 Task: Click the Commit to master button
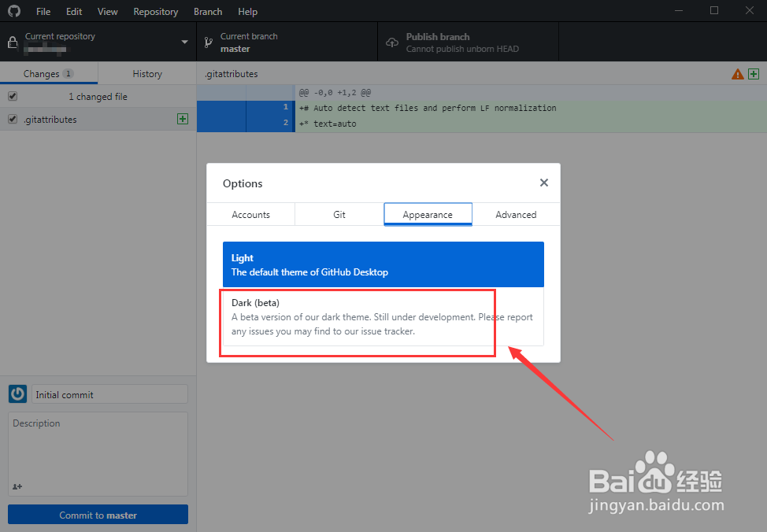point(98,515)
